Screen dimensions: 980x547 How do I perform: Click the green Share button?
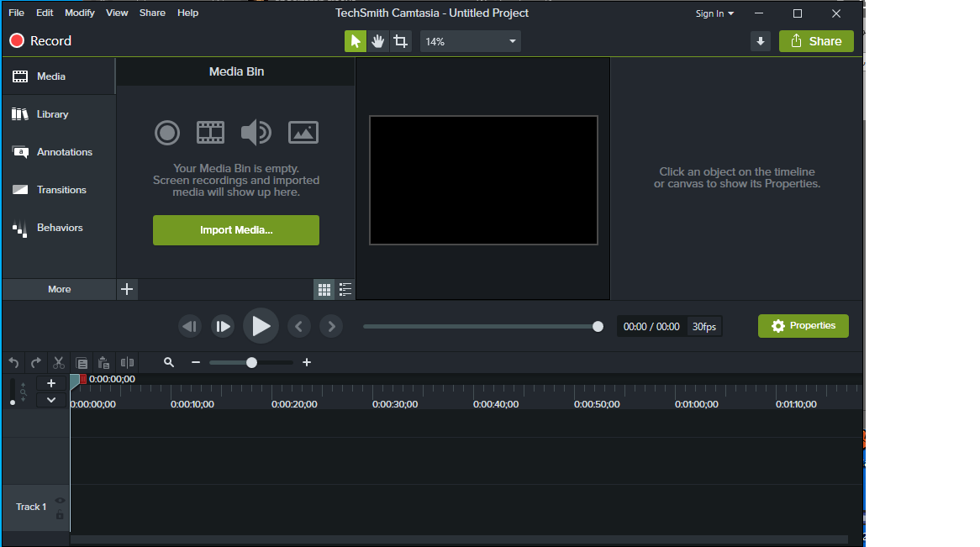(816, 41)
